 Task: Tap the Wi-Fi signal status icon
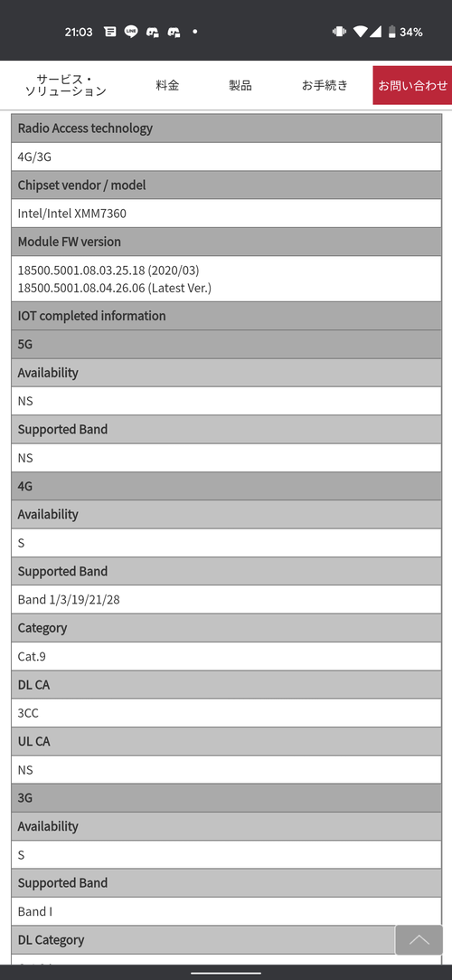coord(360,32)
